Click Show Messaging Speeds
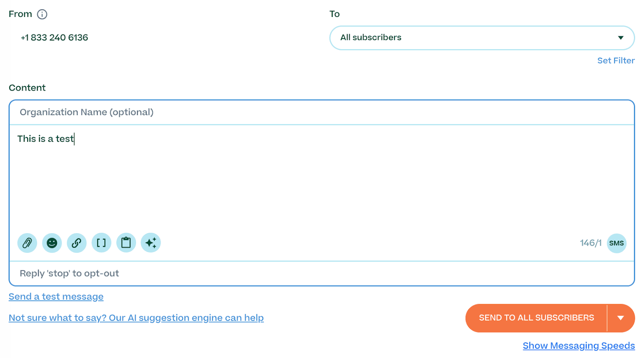Image resolution: width=644 pixels, height=358 pixels. tap(578, 346)
